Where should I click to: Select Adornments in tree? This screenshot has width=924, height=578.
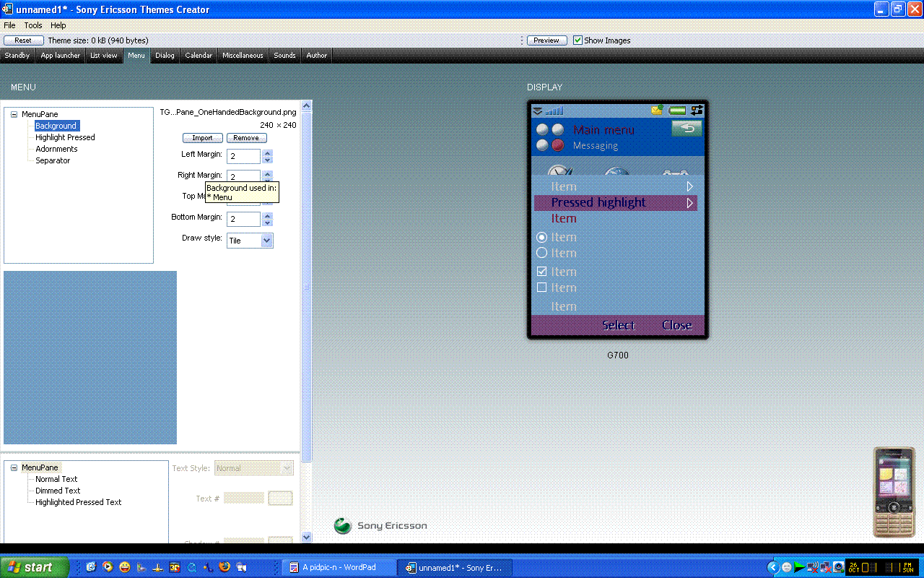click(56, 149)
